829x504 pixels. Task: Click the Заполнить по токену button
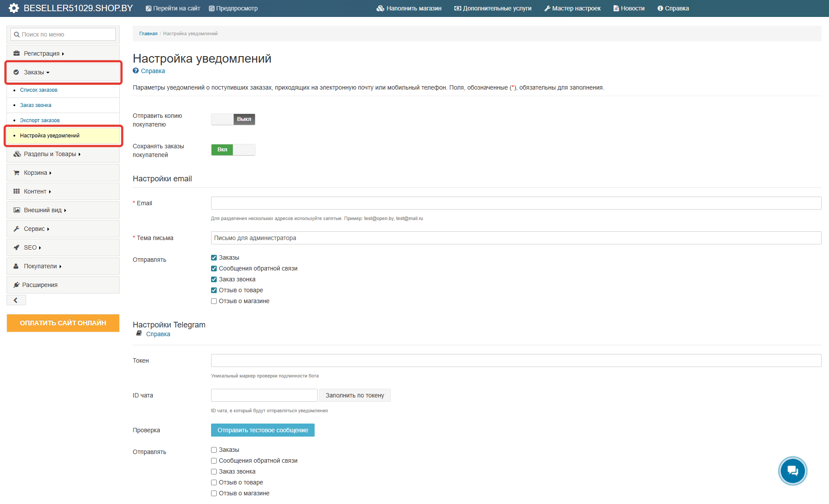tap(354, 395)
